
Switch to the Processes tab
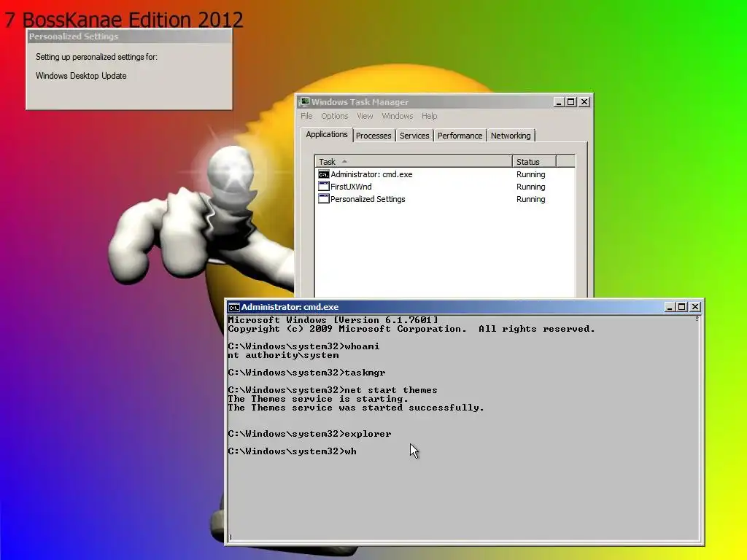coord(373,136)
